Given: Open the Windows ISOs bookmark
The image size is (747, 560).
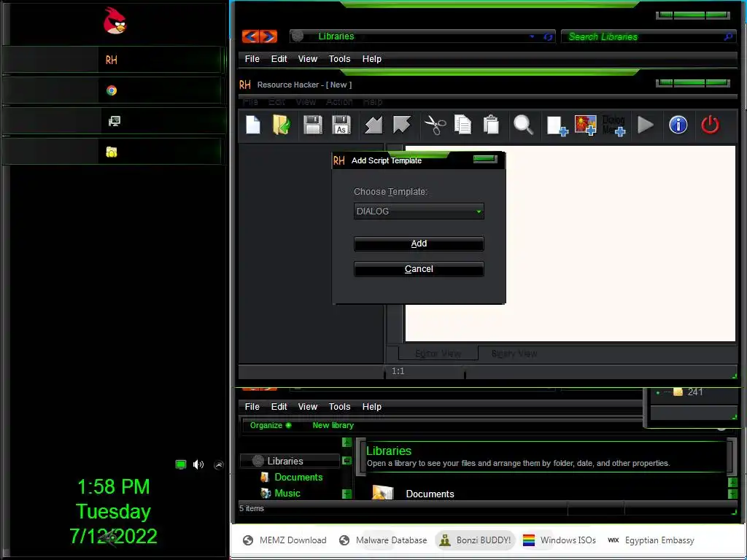Looking at the screenshot, I should [560, 540].
